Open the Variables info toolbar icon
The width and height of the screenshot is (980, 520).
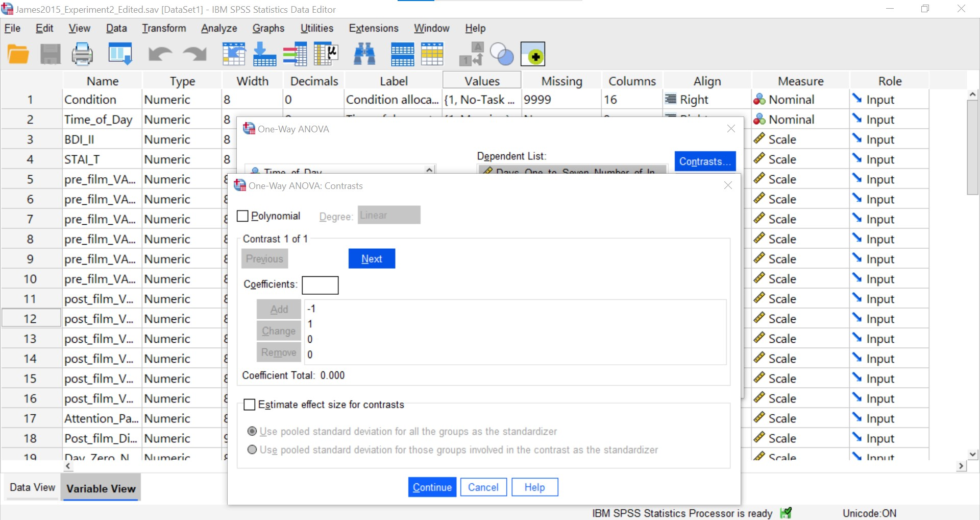pos(295,54)
